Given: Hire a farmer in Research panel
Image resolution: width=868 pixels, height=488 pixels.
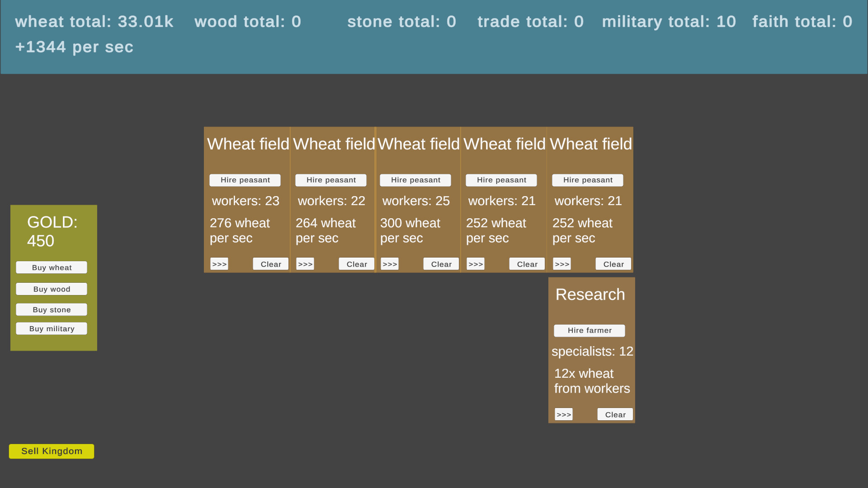Looking at the screenshot, I should coord(590,331).
